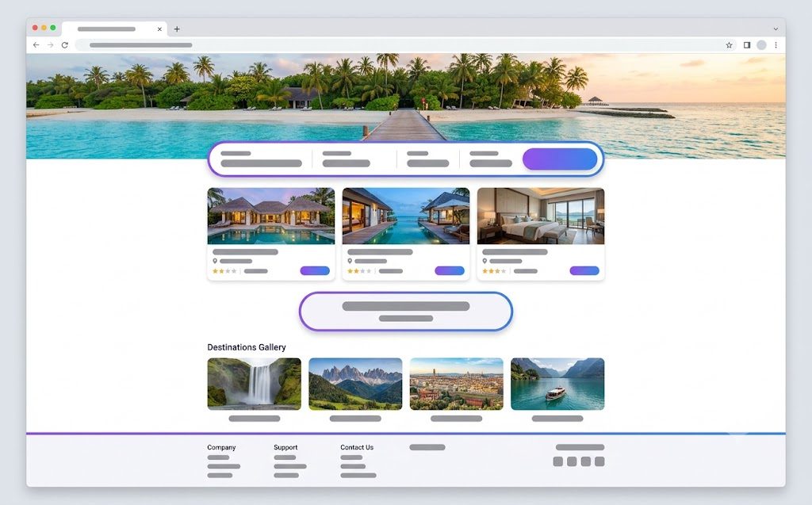
Task: Click the purple button on the villa card
Action: coord(315,271)
